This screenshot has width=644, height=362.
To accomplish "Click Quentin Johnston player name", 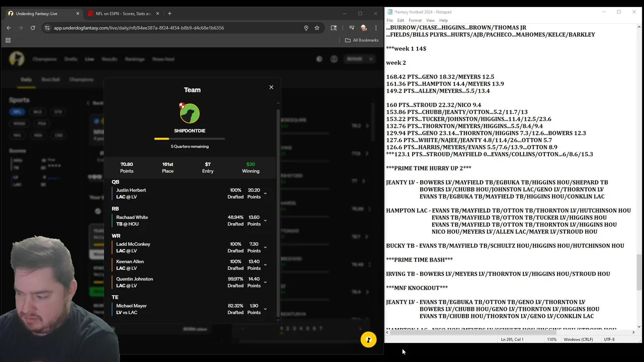I will click(x=134, y=279).
